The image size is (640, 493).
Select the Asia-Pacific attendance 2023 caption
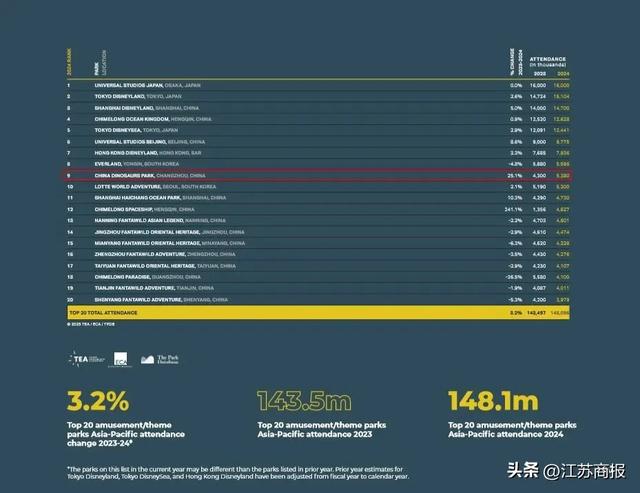pyautogui.click(x=322, y=430)
